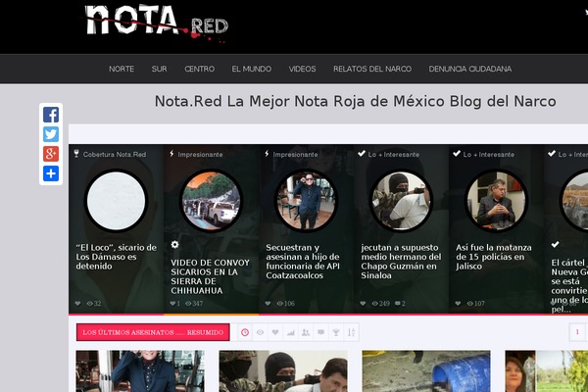Image resolution: width=588 pixels, height=392 pixels.
Task: Go to the CENTRO section
Action: point(200,69)
